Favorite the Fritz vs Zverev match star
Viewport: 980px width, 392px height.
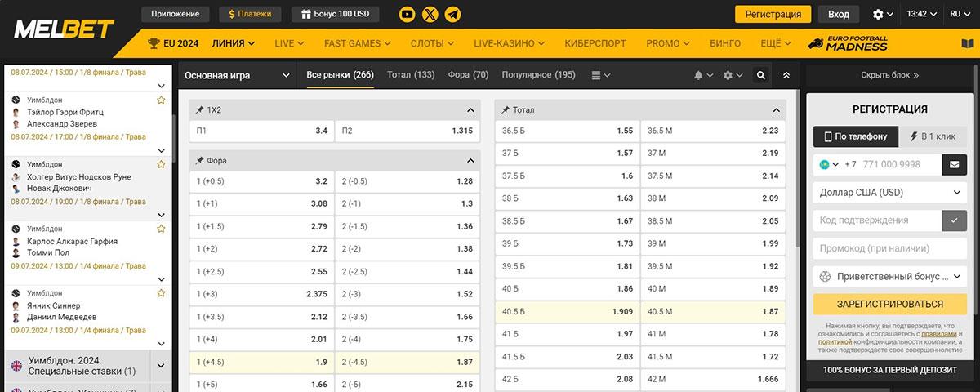(x=161, y=100)
